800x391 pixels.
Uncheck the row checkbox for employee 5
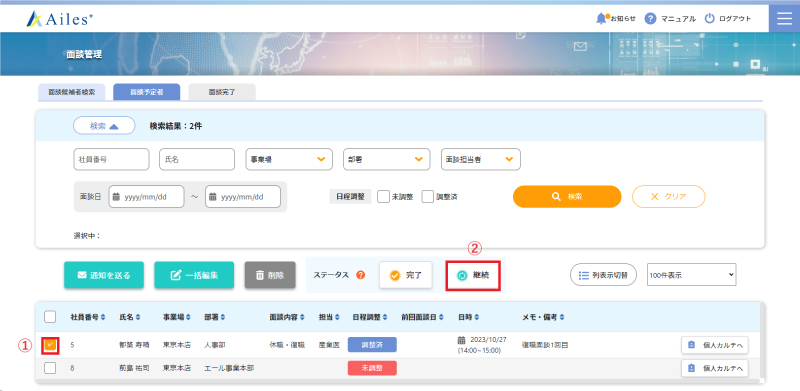coord(50,345)
